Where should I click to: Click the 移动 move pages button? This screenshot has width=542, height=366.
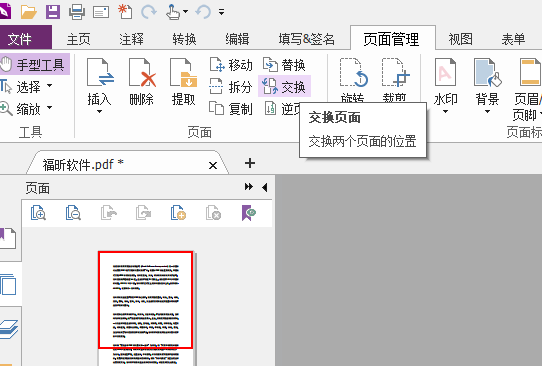(x=231, y=65)
